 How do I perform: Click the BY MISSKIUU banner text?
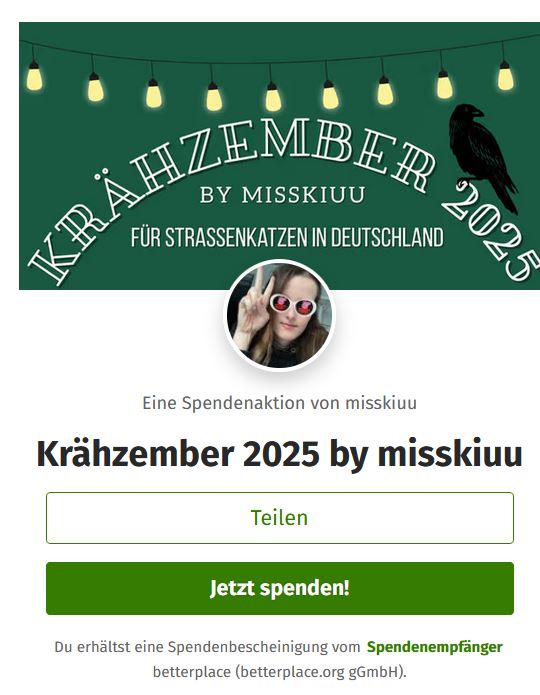282,195
